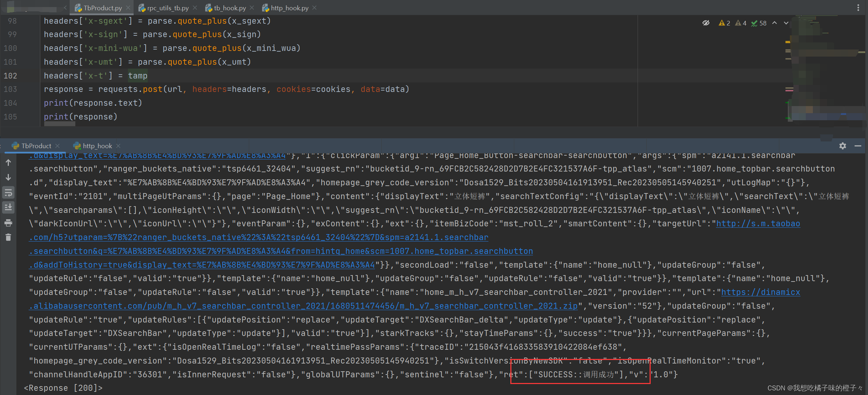Image resolution: width=868 pixels, height=395 pixels.
Task: Toggle the inspection highlighting eye icon
Action: (x=706, y=23)
